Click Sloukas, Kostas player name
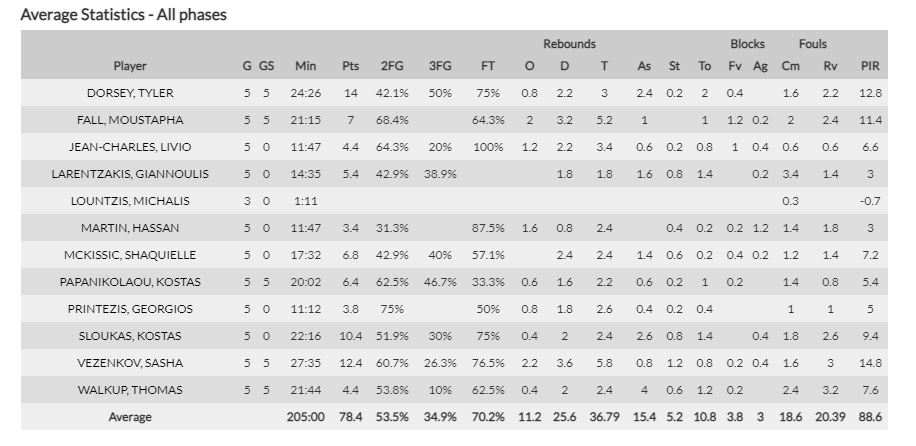 click(130, 336)
